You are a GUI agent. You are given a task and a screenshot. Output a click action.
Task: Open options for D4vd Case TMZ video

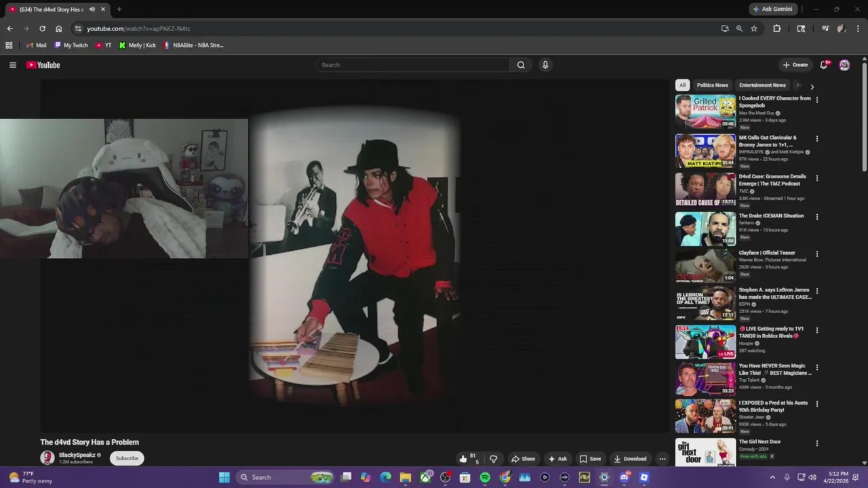coord(816,178)
